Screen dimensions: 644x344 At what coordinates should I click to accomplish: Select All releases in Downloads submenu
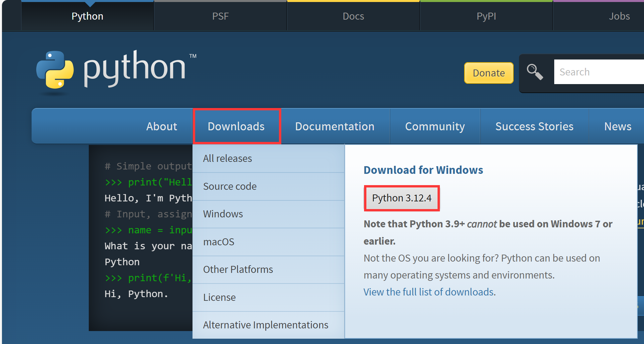tap(268, 159)
